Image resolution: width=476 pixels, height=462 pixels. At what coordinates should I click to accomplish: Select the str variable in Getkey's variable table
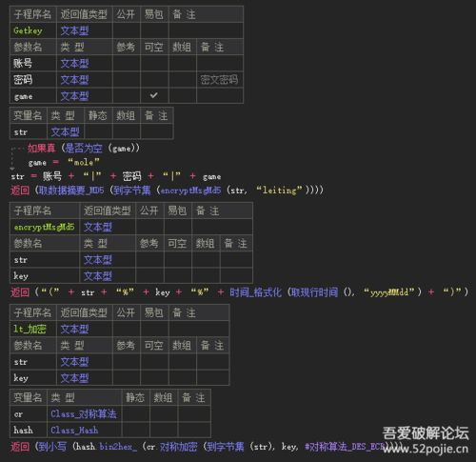click(x=29, y=131)
